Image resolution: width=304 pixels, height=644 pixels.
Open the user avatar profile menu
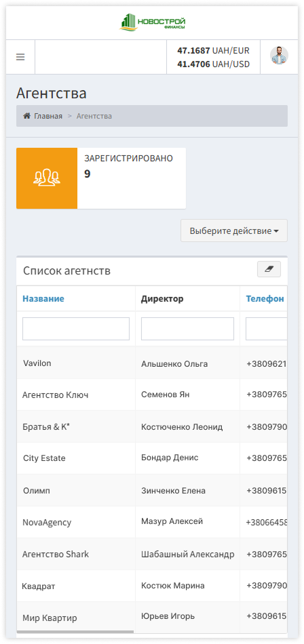point(279,56)
